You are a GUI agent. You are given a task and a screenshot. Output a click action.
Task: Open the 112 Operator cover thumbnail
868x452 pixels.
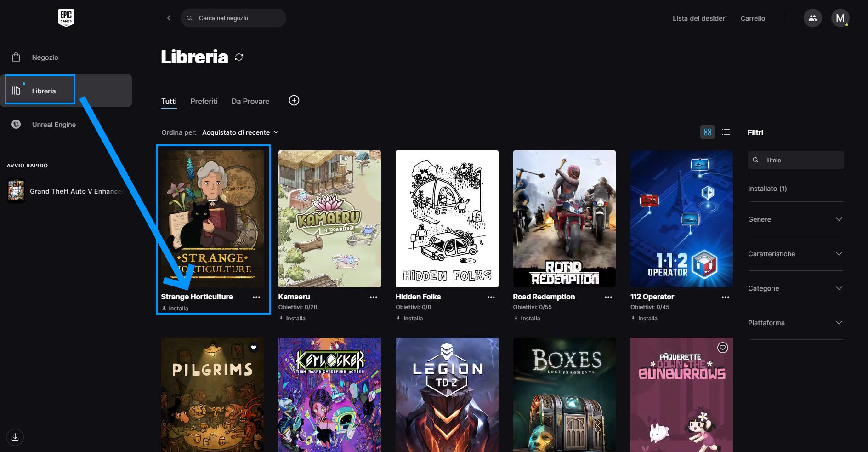coord(681,219)
